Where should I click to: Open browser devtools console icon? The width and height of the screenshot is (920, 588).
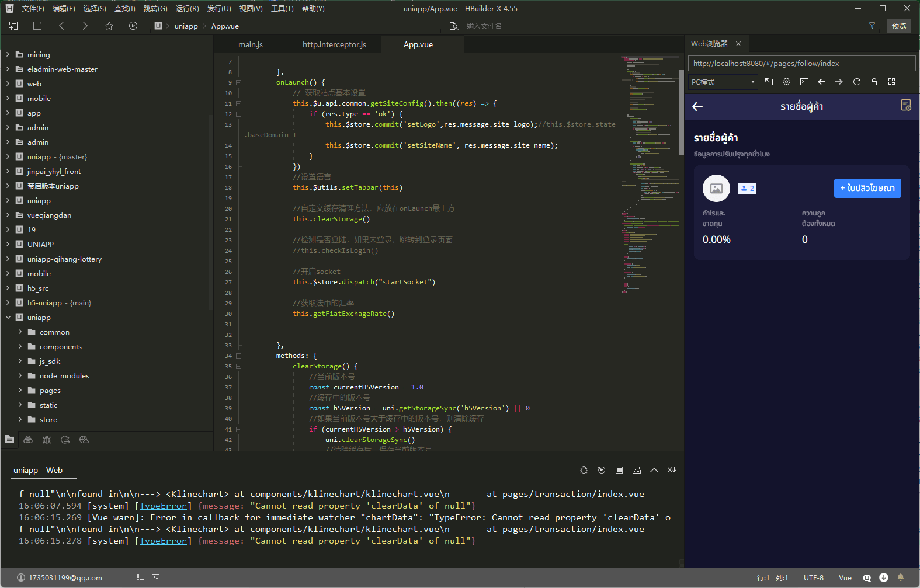coord(804,82)
